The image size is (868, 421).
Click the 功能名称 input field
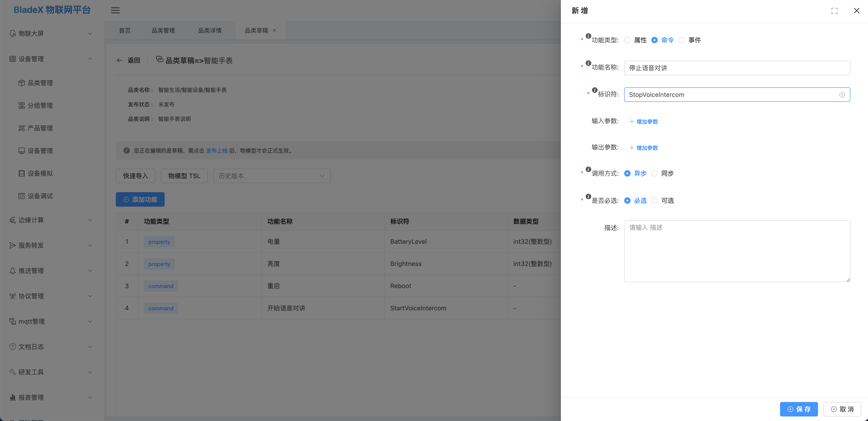click(x=737, y=68)
